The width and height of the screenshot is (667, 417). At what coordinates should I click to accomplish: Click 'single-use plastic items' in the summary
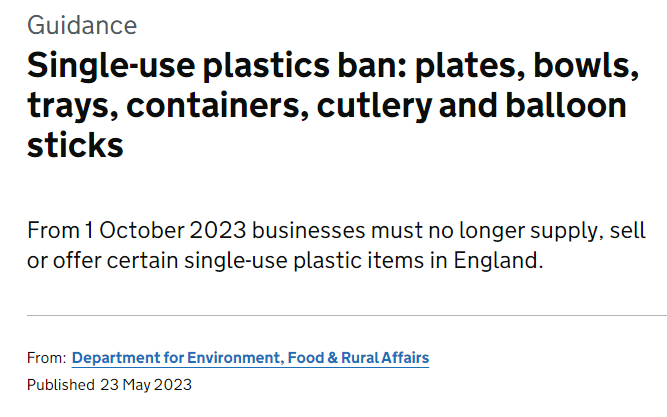[304, 260]
